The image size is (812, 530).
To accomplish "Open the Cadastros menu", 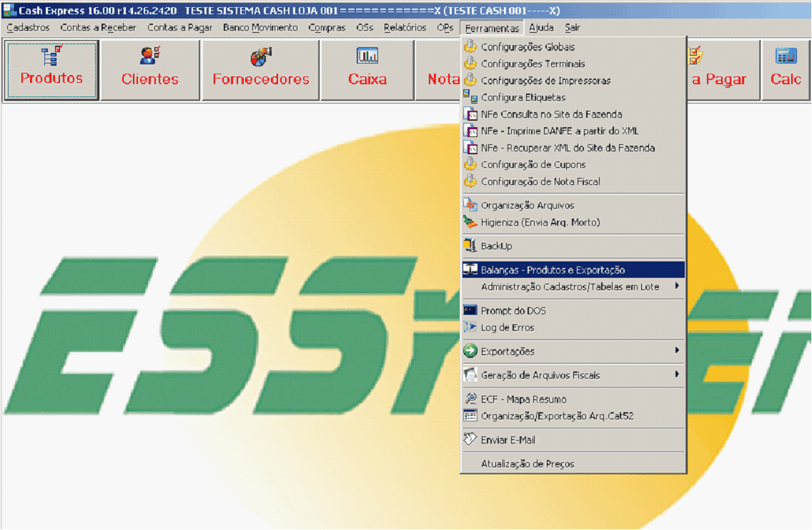I will click(29, 28).
